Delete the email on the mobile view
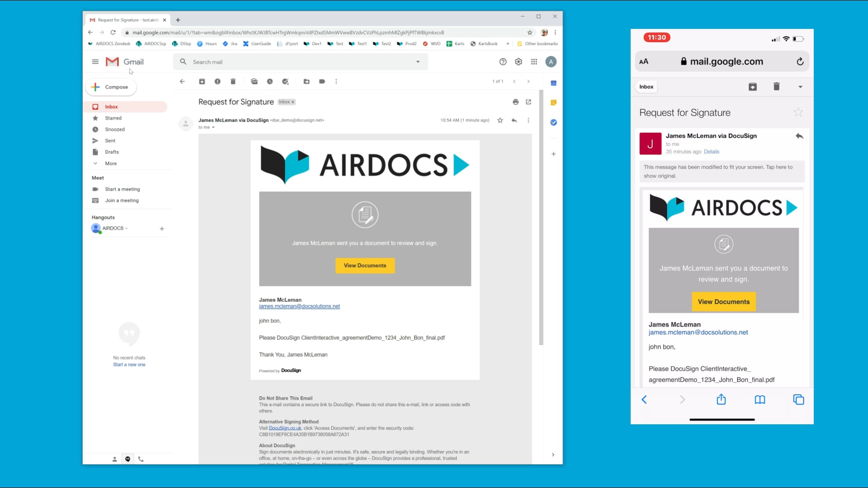 777,86
